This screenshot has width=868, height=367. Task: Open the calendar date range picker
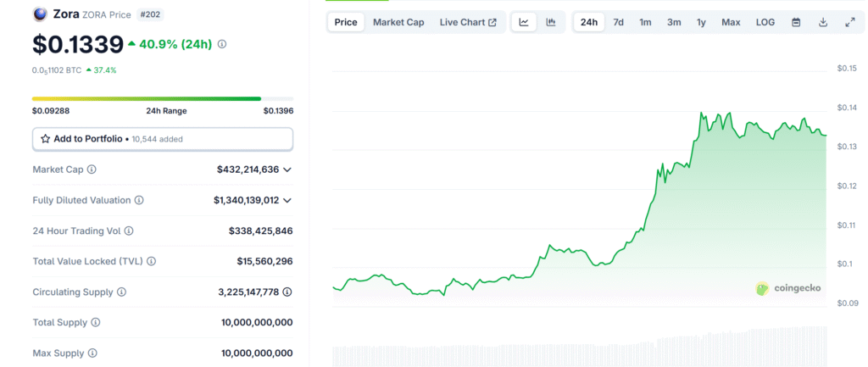click(796, 22)
